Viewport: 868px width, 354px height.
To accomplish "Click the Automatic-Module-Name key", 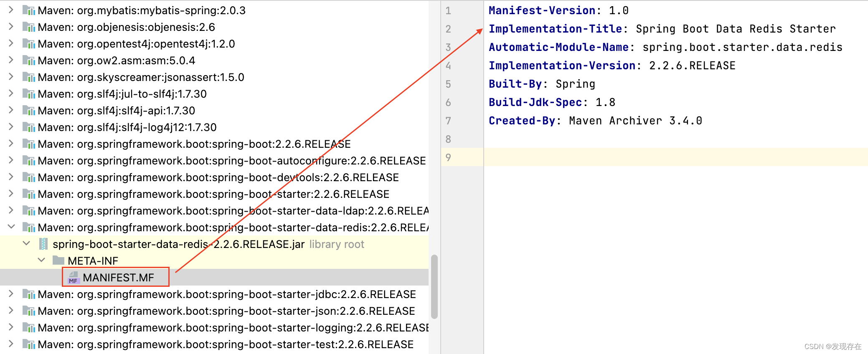I will tap(558, 47).
